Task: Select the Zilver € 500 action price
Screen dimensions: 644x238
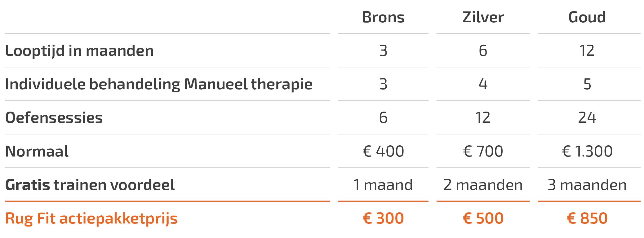Action: point(483,218)
